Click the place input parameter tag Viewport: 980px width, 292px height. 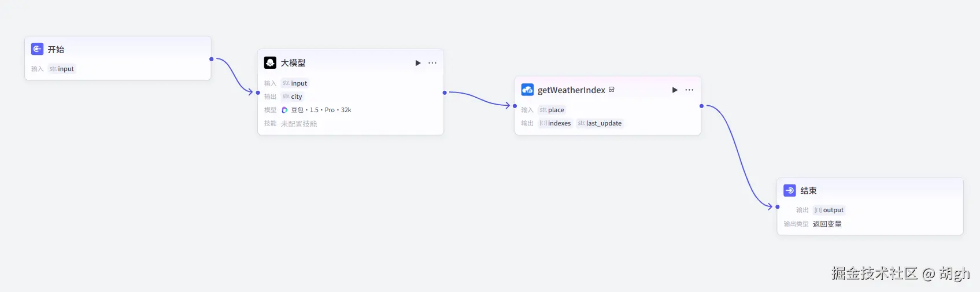[552, 110]
